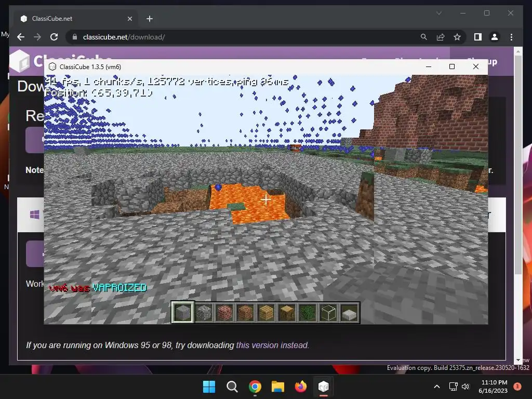Select the stone block in hotbar
This screenshot has width=532, height=399.
pyautogui.click(x=183, y=312)
